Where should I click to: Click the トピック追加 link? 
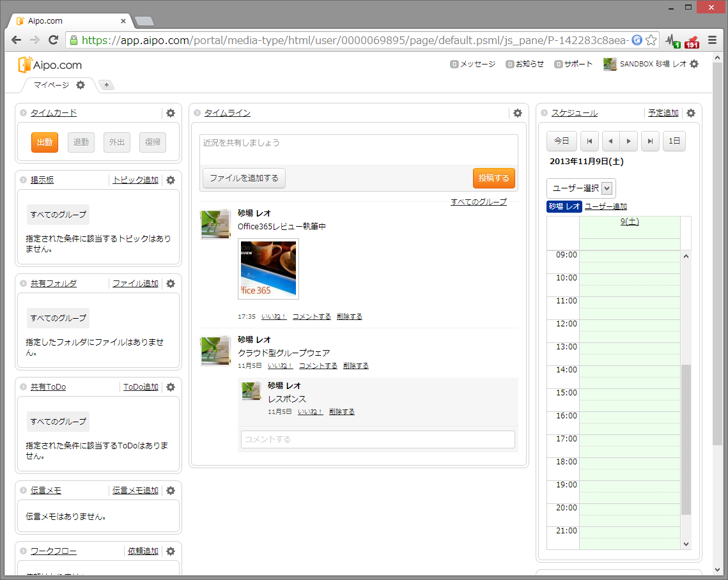click(136, 180)
